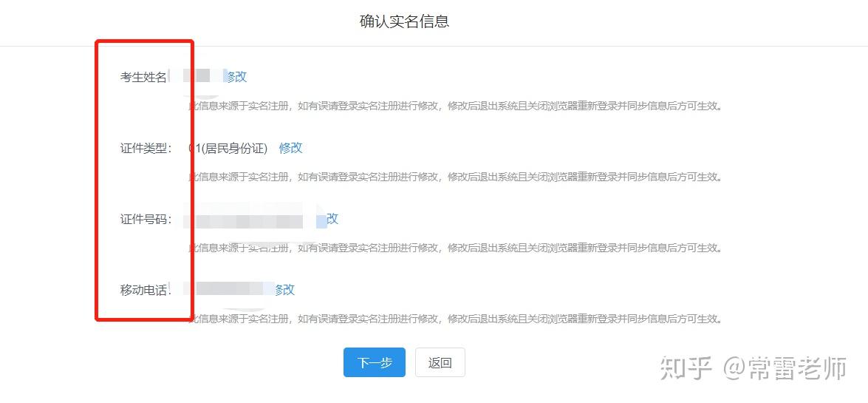The width and height of the screenshot is (868, 403).
Task: Click the gray hint text under 考生姓名
Action: click(456, 106)
